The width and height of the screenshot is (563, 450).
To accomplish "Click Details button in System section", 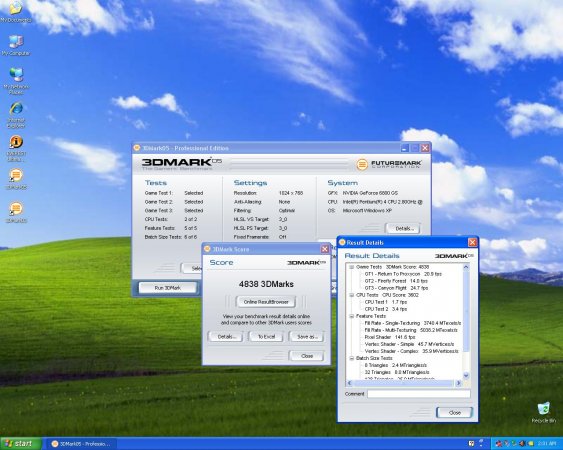I will point(404,228).
